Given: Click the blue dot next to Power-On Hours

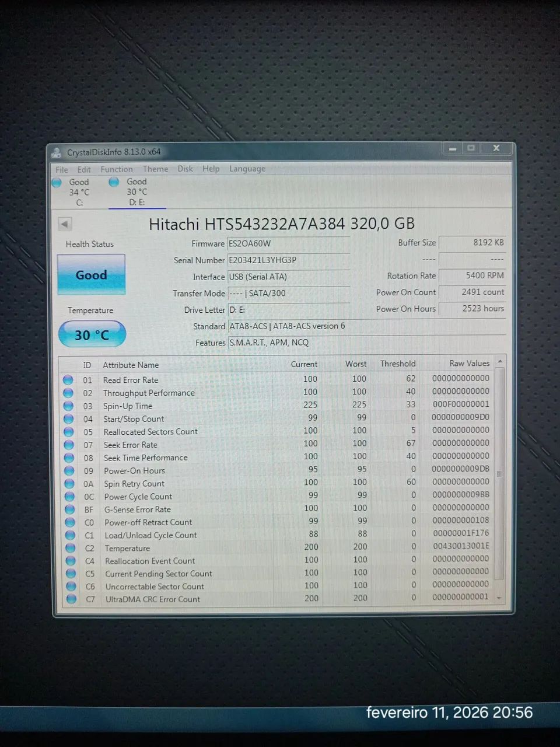Looking at the screenshot, I should [71, 470].
